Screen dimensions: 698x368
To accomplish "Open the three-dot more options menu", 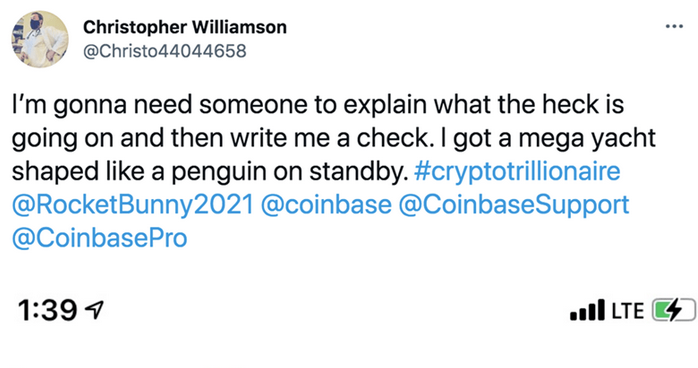I will pyautogui.click(x=674, y=26).
